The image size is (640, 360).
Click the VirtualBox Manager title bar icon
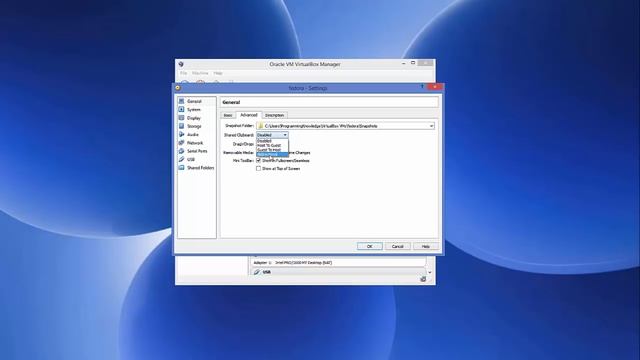(x=181, y=64)
